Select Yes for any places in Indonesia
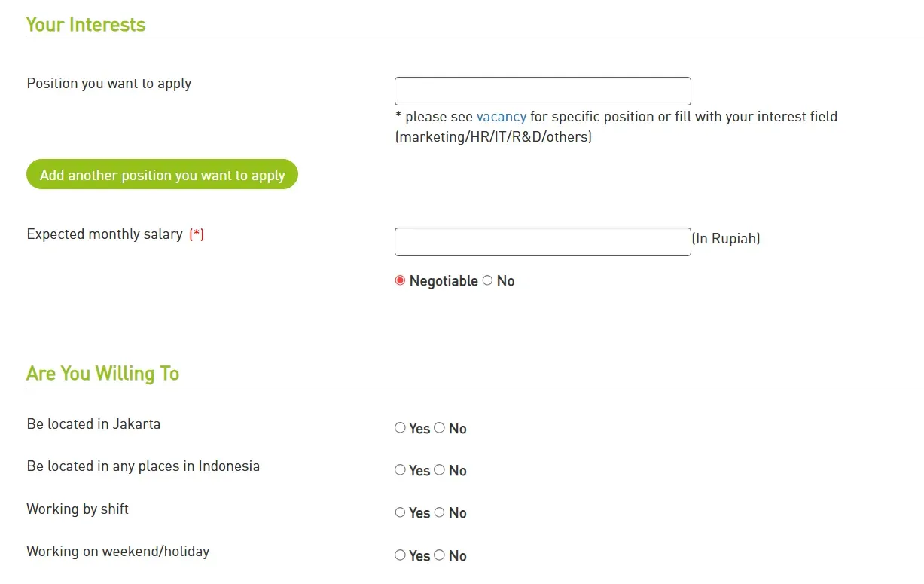This screenshot has height=584, width=924. pos(400,470)
